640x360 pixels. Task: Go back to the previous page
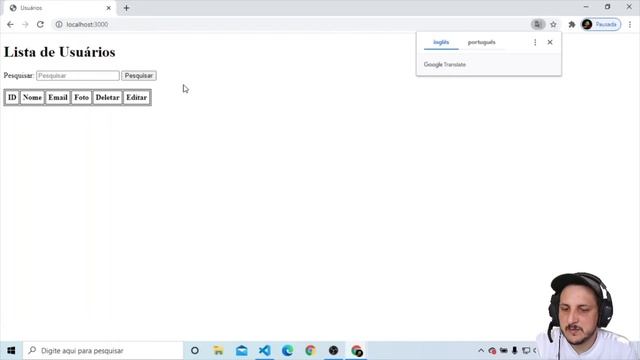click(10, 24)
